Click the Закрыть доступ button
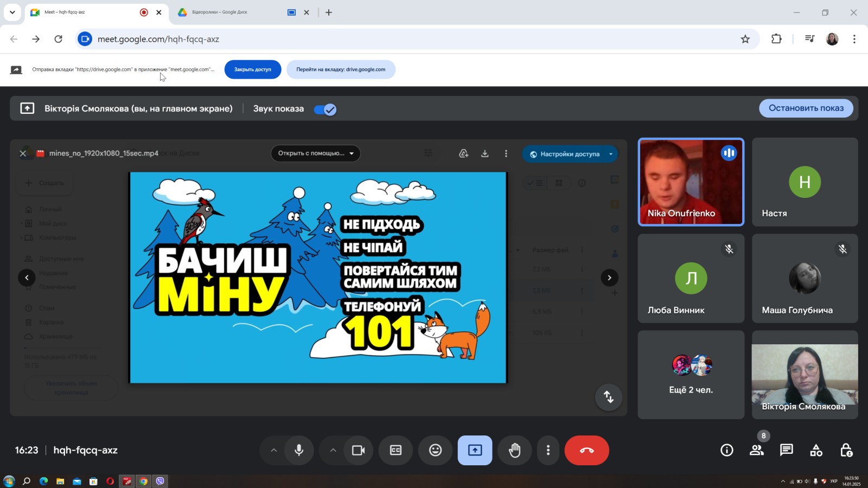Screen dimensions: 868x488 [x=253, y=69]
